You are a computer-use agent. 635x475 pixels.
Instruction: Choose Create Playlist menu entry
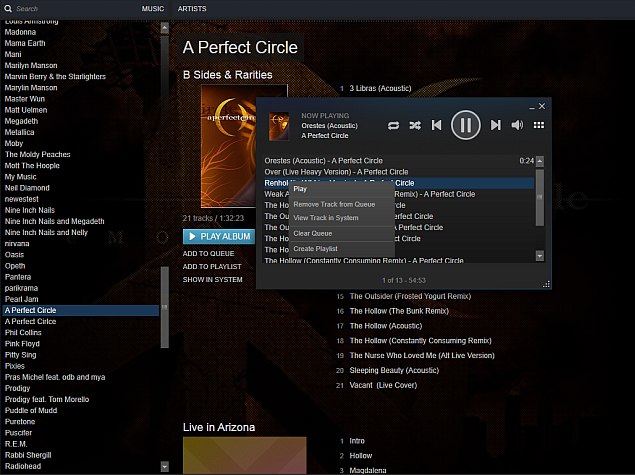342,249
